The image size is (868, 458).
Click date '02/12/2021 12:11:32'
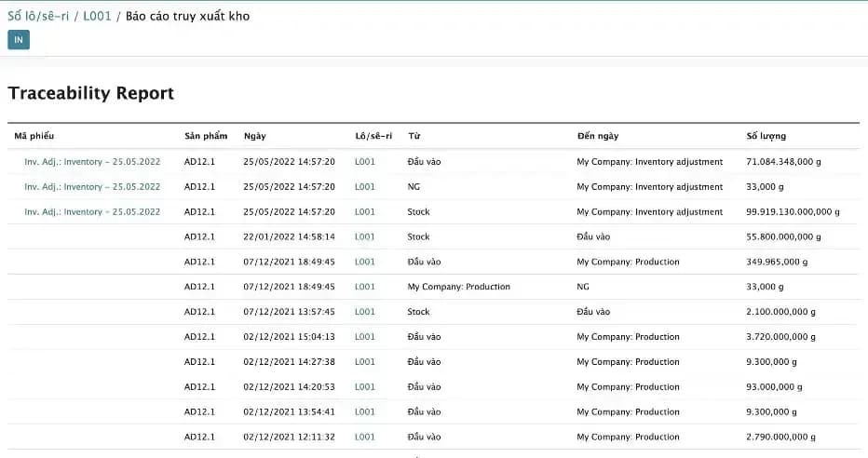[x=289, y=437]
